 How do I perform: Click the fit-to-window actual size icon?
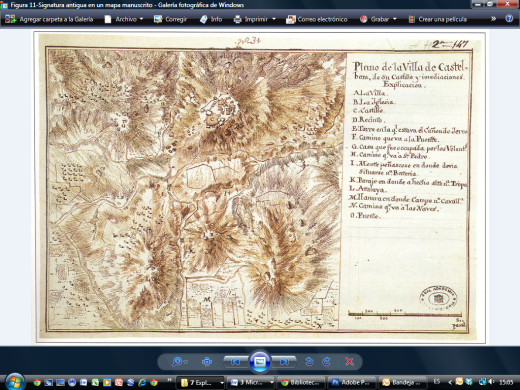coord(207,361)
